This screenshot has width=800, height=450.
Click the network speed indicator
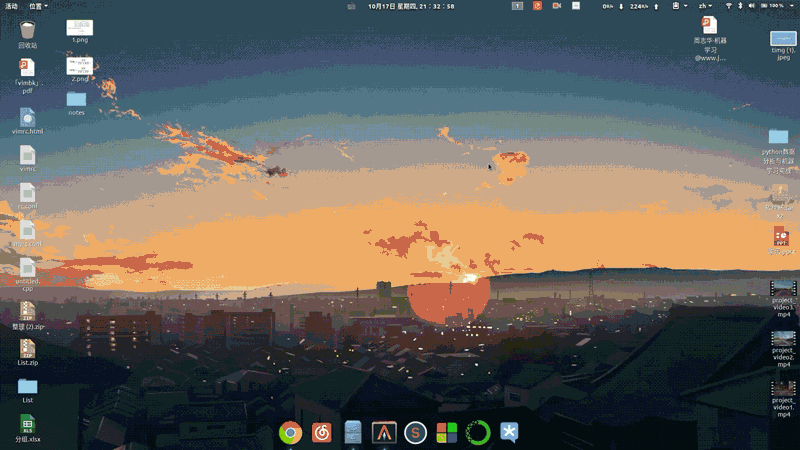pos(631,6)
